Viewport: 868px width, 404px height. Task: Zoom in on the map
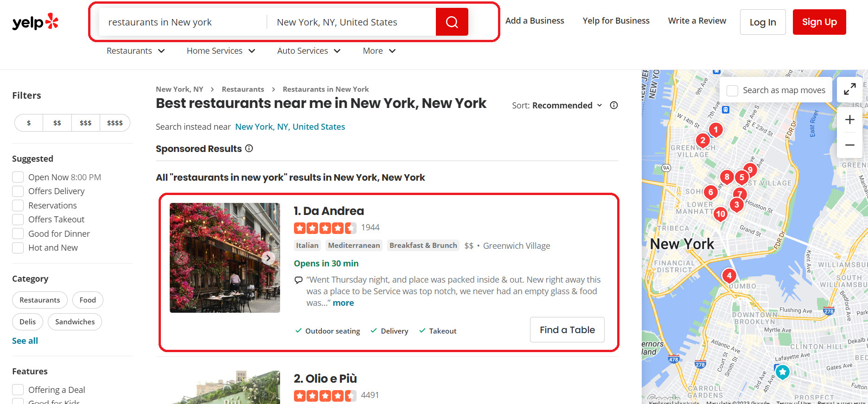coord(849,120)
